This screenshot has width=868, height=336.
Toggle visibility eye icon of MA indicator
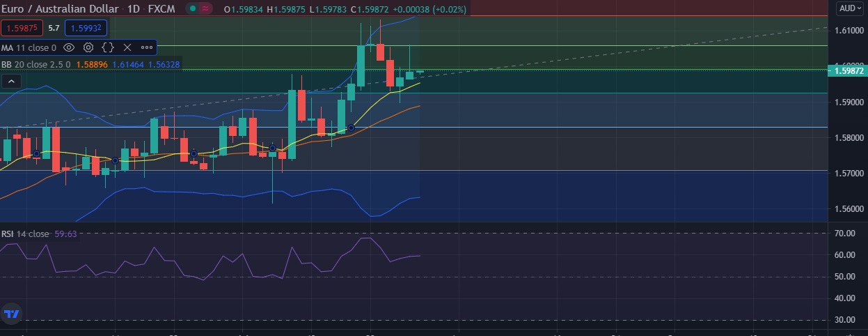(x=69, y=47)
